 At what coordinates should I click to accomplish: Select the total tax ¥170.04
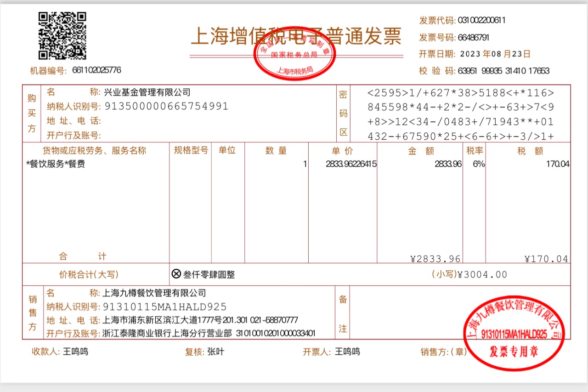click(546, 259)
